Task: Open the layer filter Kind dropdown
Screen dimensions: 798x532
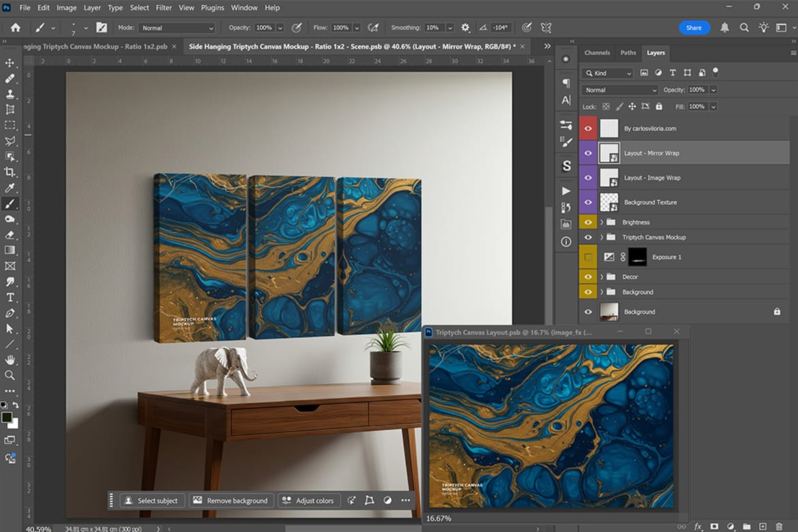Action: [608, 73]
